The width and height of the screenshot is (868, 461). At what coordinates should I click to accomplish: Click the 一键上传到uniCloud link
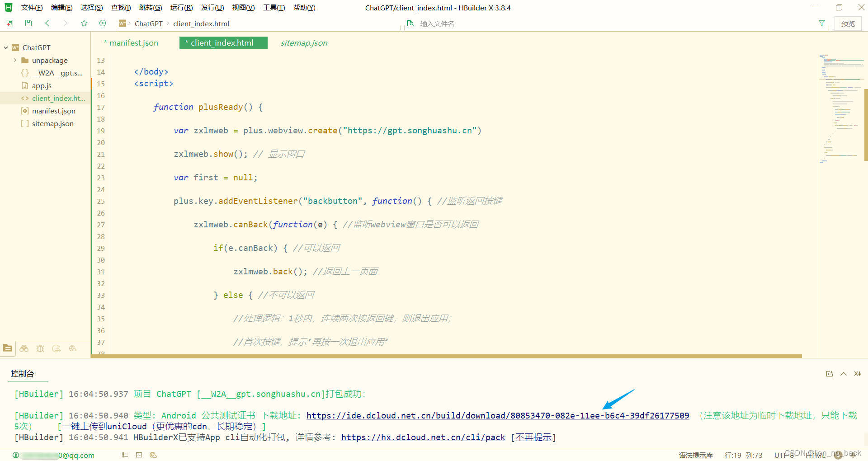tap(161, 426)
